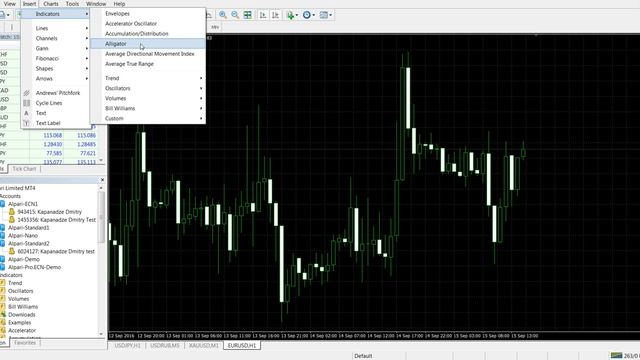This screenshot has height=360, width=640.
Task: Select the Alpari-Demo server
Action: tap(24, 259)
